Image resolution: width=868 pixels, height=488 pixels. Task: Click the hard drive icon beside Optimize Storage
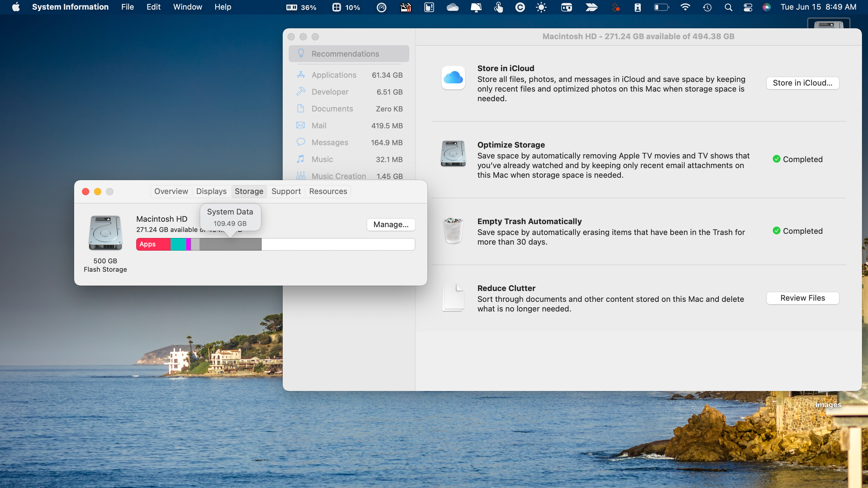coord(453,154)
